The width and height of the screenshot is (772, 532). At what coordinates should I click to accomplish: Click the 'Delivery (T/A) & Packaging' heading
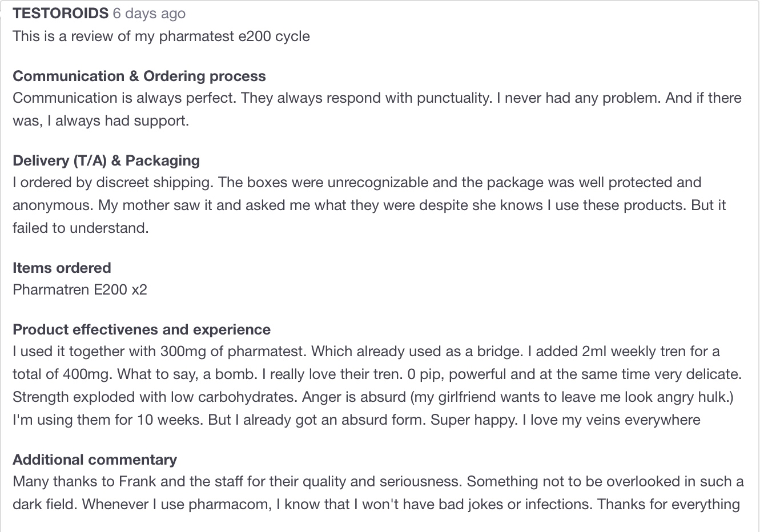106,160
